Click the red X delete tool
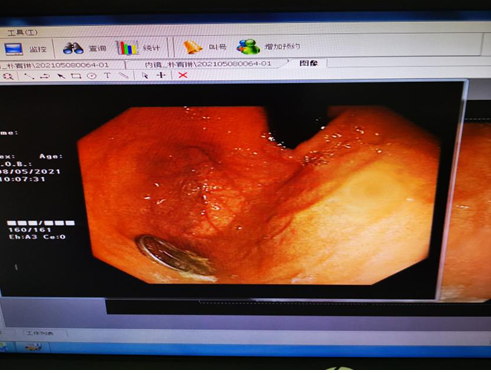 [x=183, y=75]
